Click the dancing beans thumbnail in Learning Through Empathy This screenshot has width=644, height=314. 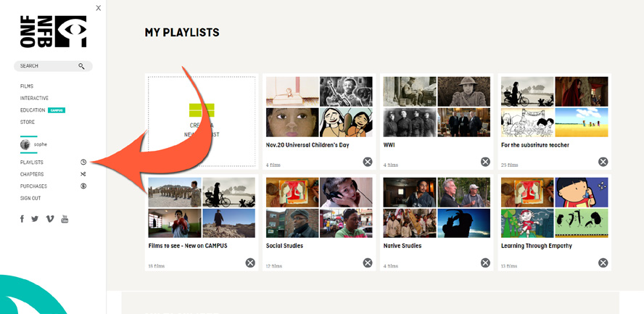[x=582, y=223]
